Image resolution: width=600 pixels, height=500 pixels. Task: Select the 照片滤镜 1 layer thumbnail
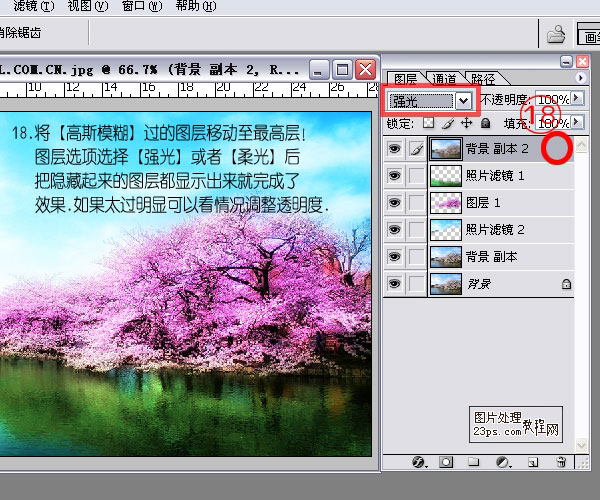click(x=446, y=176)
